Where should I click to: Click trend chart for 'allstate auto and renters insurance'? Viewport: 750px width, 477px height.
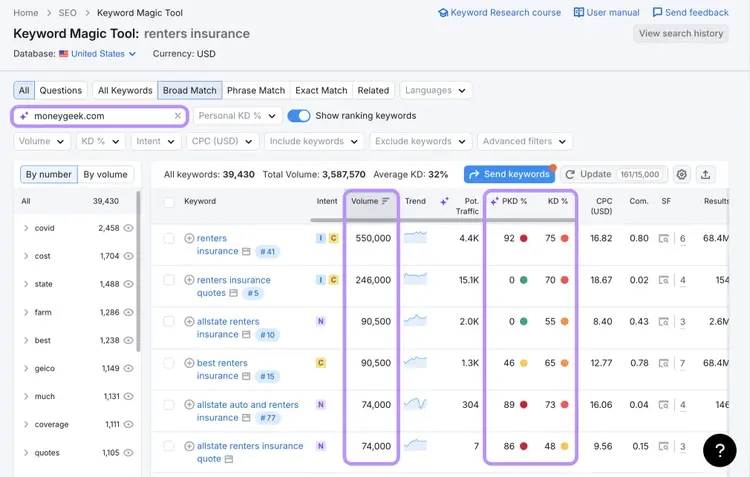click(415, 404)
